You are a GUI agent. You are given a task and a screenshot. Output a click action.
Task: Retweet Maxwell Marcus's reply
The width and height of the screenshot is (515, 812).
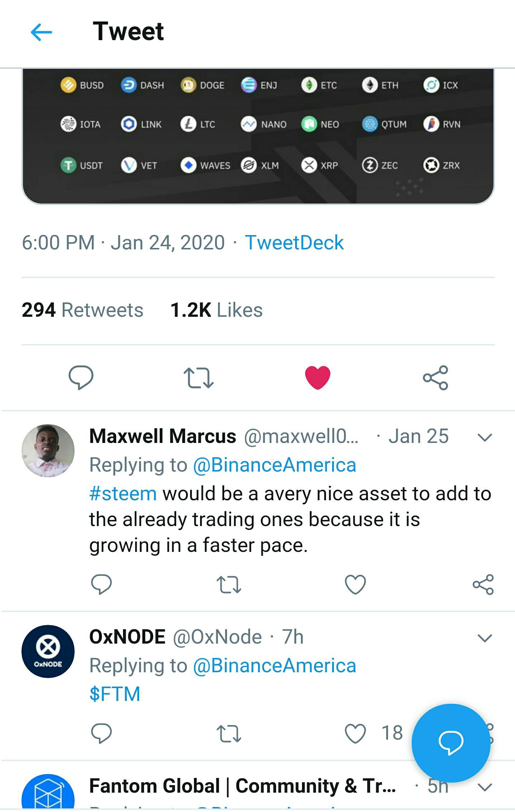(x=229, y=584)
